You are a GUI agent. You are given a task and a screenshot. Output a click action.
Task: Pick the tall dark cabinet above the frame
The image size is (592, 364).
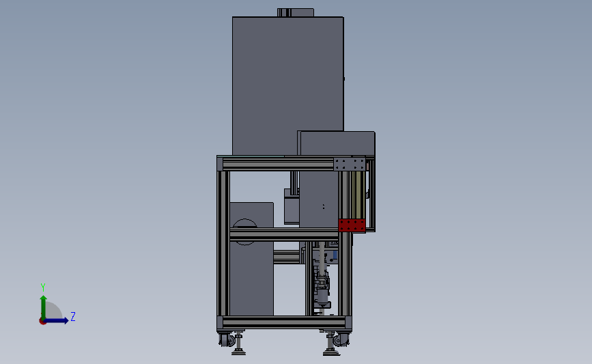(287, 86)
